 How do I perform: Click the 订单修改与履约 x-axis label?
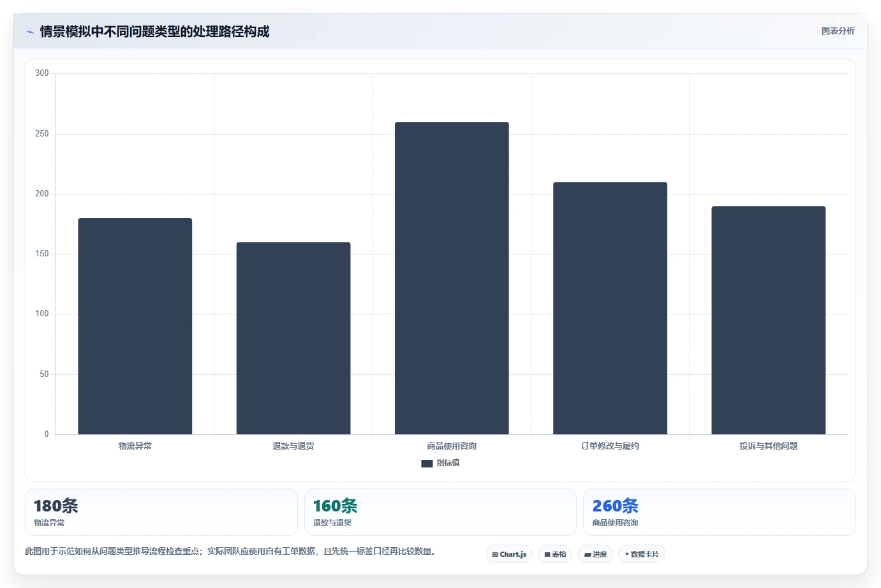click(x=610, y=446)
